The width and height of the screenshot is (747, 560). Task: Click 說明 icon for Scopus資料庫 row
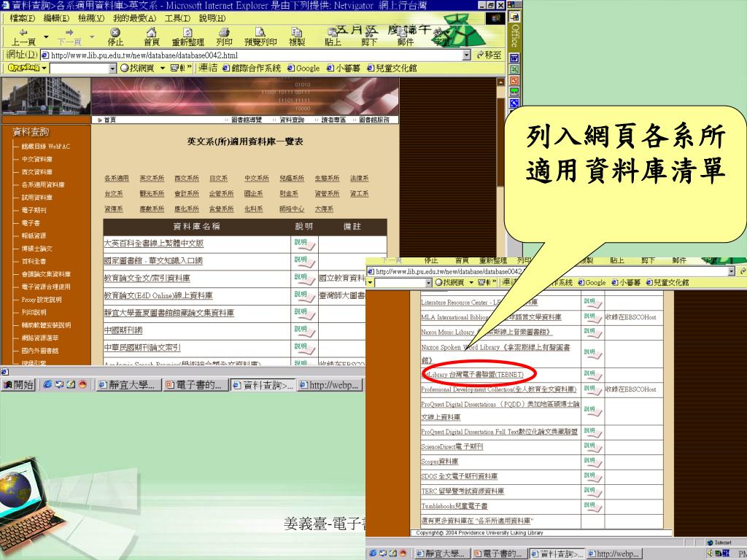(x=592, y=462)
